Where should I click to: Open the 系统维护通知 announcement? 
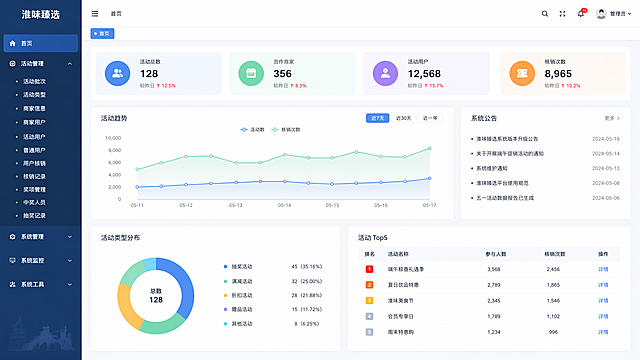tap(492, 169)
